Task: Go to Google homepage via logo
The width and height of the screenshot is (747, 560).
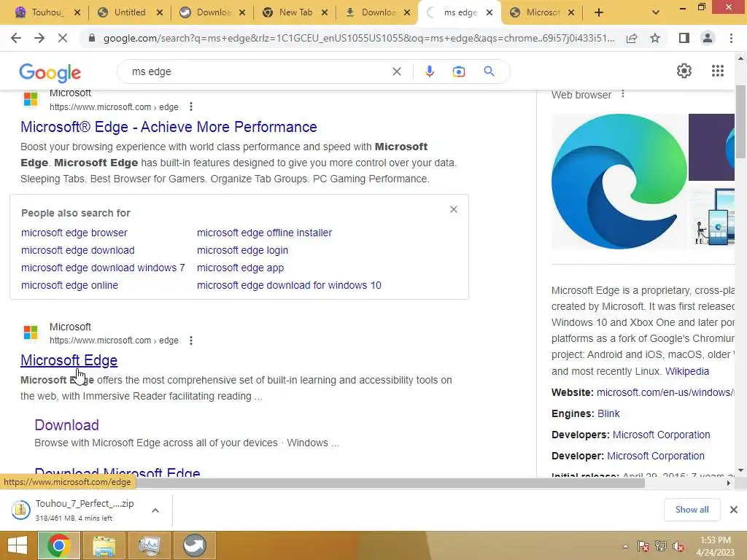Action: (x=50, y=72)
